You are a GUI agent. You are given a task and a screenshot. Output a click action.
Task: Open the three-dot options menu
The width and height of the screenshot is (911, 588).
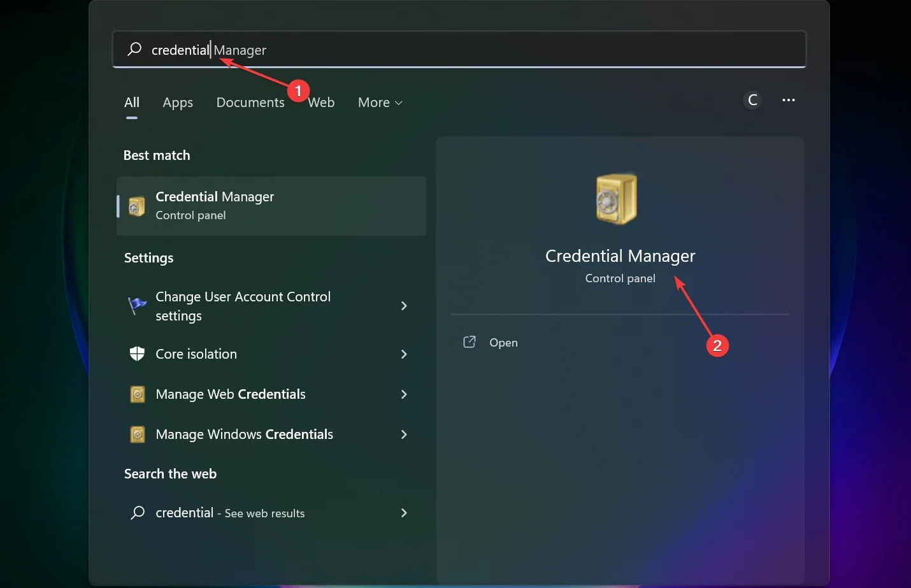tap(789, 100)
